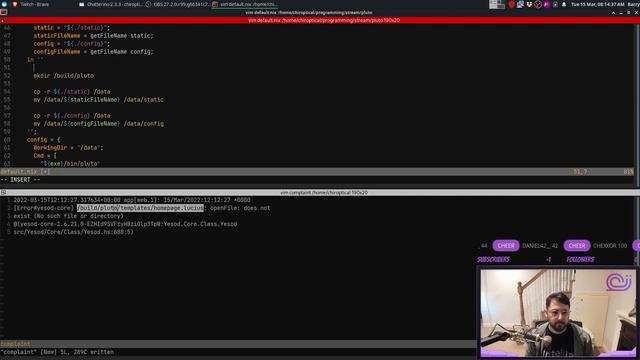The width and height of the screenshot is (640, 360).
Task: Click the '[Error#yesod-core]' text
Action: click(x=44, y=208)
